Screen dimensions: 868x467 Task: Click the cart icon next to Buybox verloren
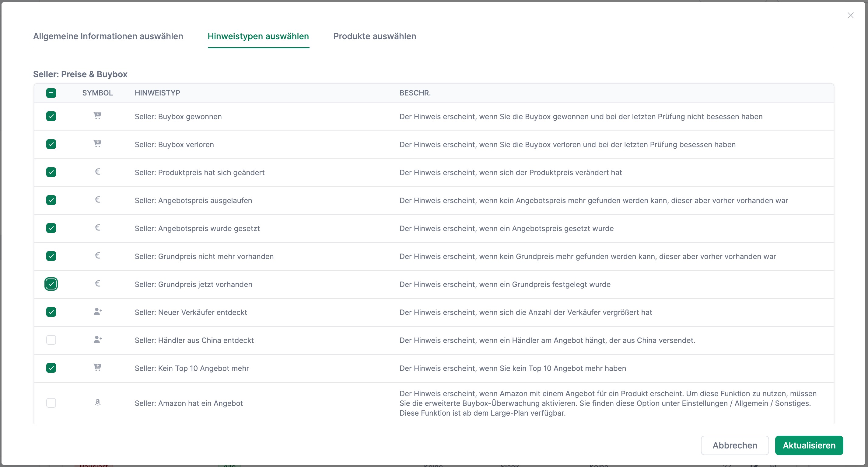tap(97, 144)
